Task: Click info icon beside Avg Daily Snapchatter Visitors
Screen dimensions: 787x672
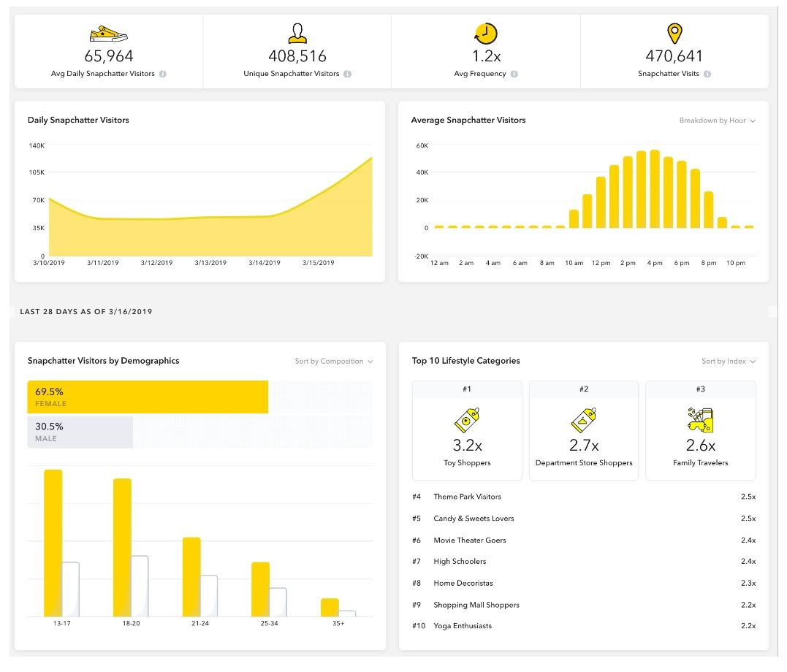Action: [x=163, y=74]
